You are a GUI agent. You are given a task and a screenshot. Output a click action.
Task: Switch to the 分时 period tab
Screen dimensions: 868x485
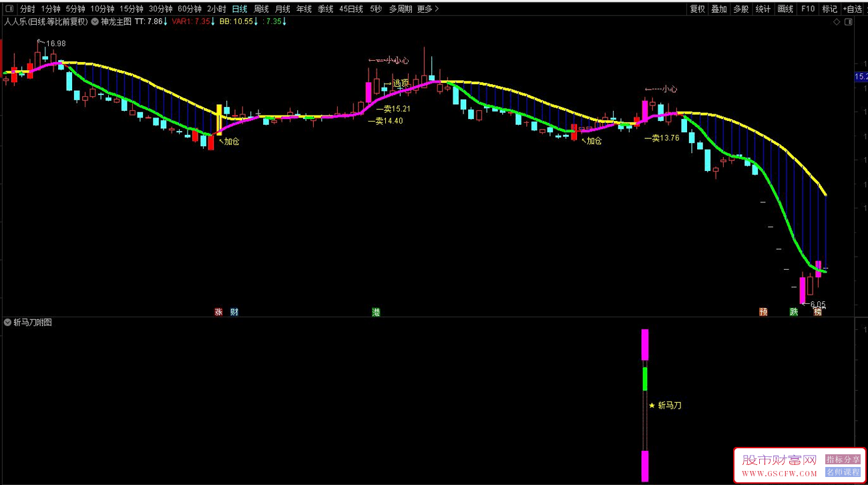(27, 9)
